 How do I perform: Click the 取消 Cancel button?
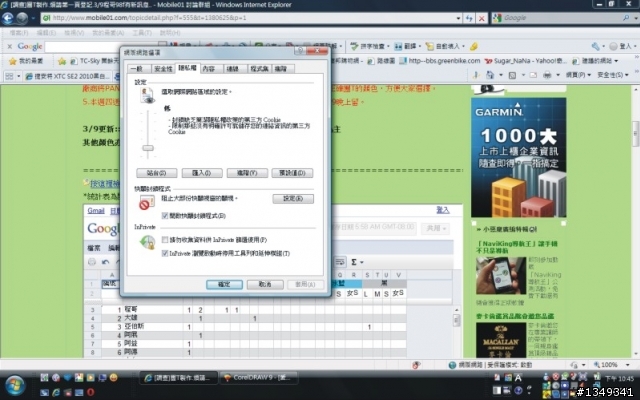[x=265, y=284]
